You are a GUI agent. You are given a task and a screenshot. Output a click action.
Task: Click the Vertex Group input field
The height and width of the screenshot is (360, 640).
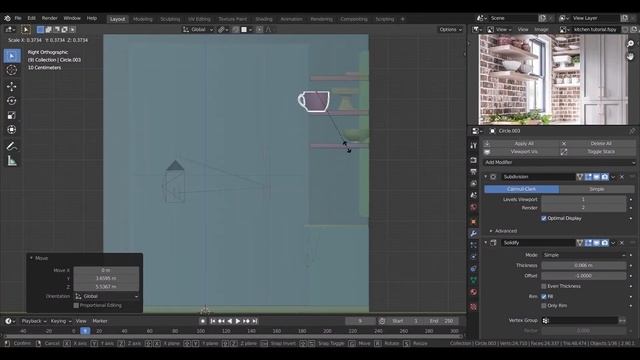point(580,321)
